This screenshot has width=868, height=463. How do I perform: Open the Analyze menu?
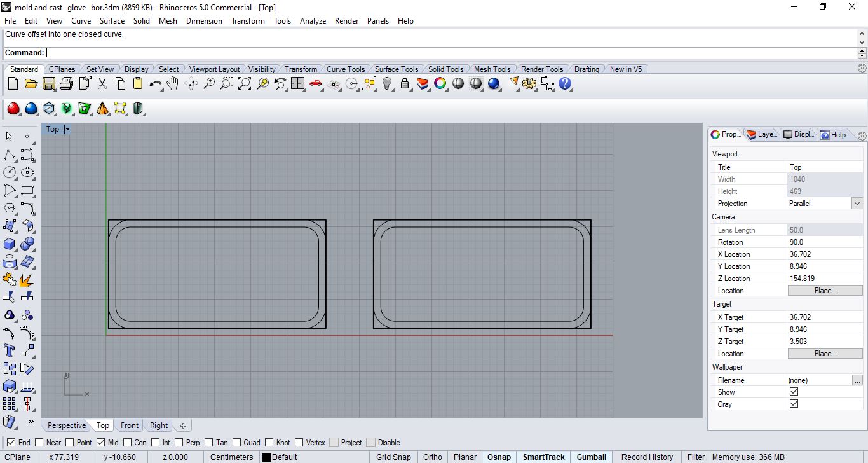pos(313,20)
